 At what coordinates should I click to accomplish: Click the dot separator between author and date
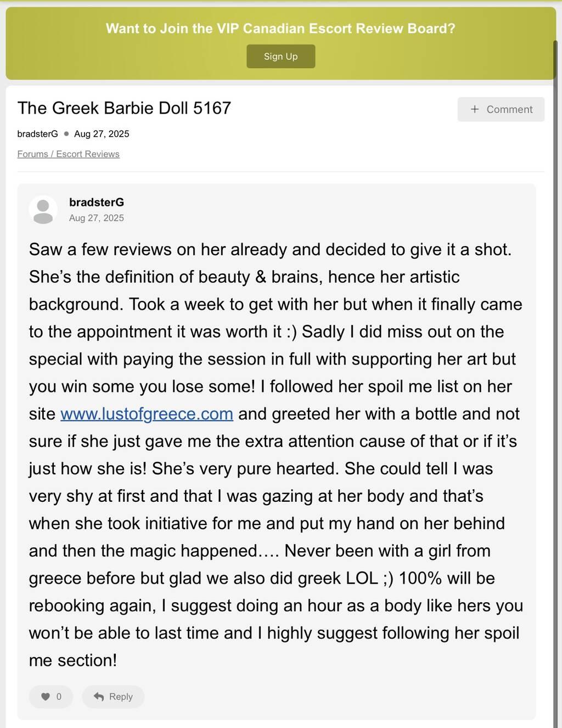(66, 133)
